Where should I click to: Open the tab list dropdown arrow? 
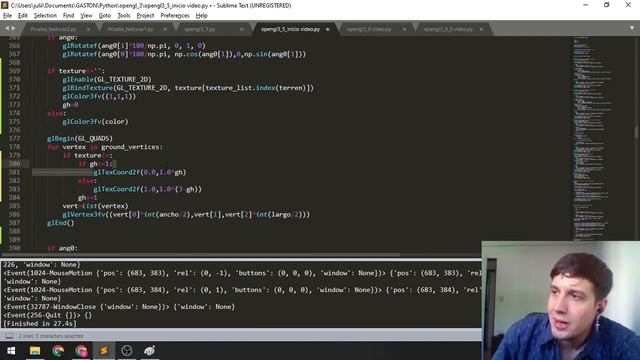pos(632,28)
